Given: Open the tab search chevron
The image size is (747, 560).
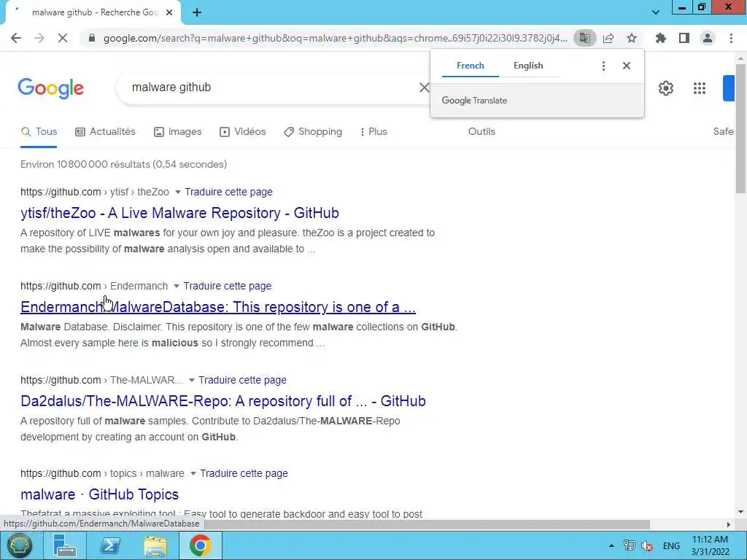Looking at the screenshot, I should [x=656, y=12].
